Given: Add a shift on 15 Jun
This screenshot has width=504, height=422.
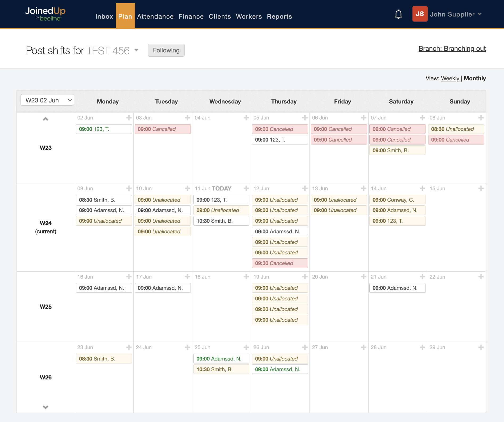Looking at the screenshot, I should tap(481, 189).
